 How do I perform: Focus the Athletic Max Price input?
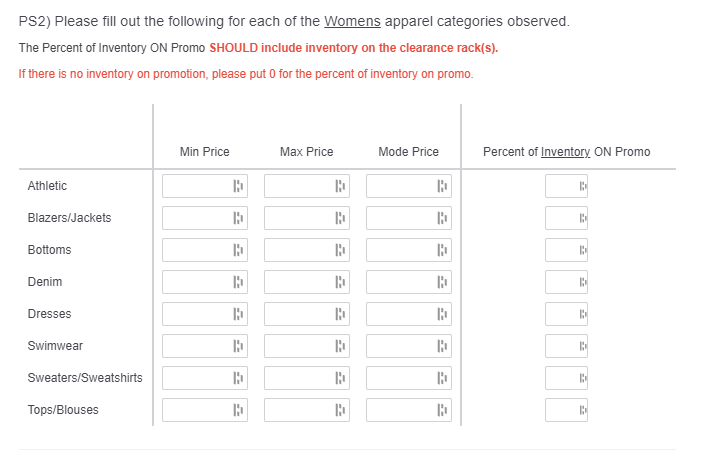coord(296,186)
